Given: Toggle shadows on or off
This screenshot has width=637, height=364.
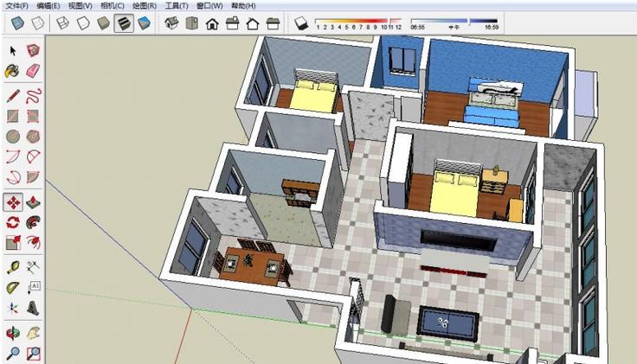Looking at the screenshot, I should [x=300, y=23].
